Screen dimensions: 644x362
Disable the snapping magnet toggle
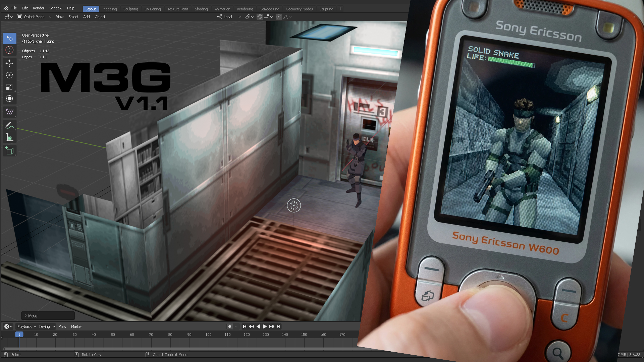(260, 17)
